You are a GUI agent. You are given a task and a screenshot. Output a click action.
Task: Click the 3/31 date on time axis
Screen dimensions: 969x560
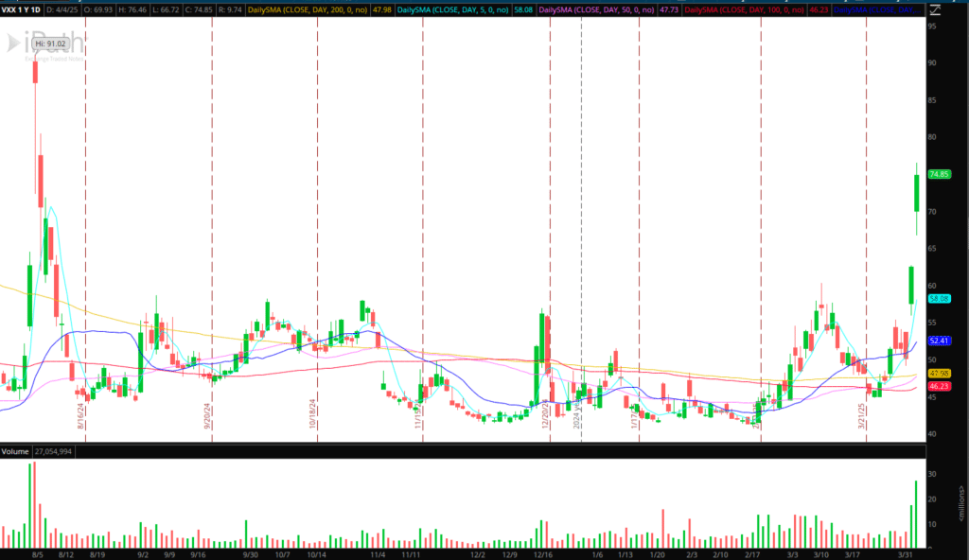(906, 554)
